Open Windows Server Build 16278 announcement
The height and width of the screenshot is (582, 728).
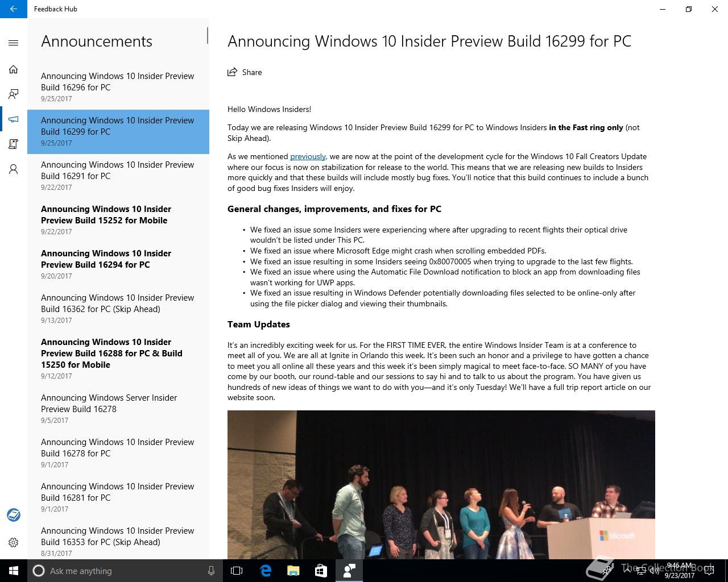pyautogui.click(x=118, y=409)
